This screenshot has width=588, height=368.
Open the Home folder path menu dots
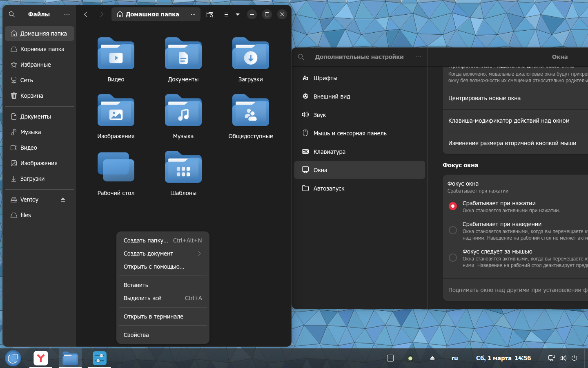[x=193, y=14]
